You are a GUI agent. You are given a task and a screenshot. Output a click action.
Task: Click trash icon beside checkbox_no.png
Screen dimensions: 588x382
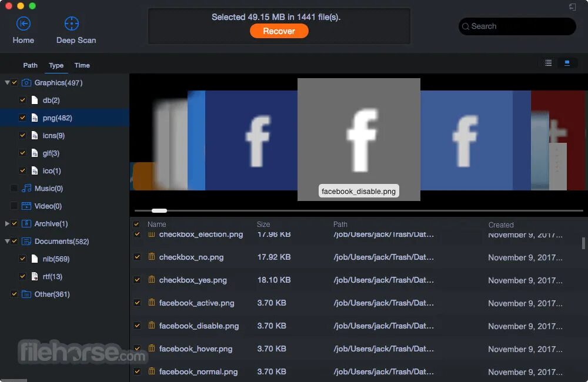152,257
